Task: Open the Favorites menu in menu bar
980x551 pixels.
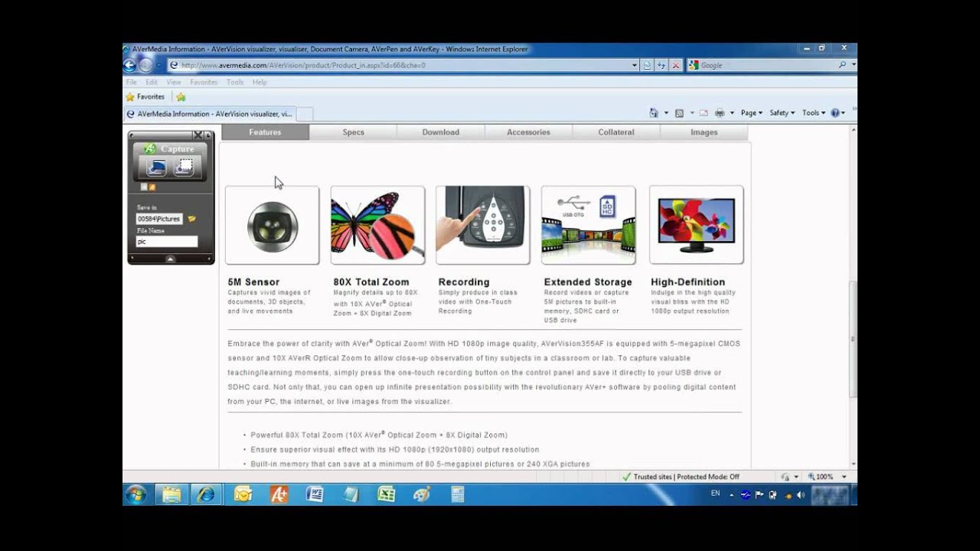Action: tap(204, 82)
